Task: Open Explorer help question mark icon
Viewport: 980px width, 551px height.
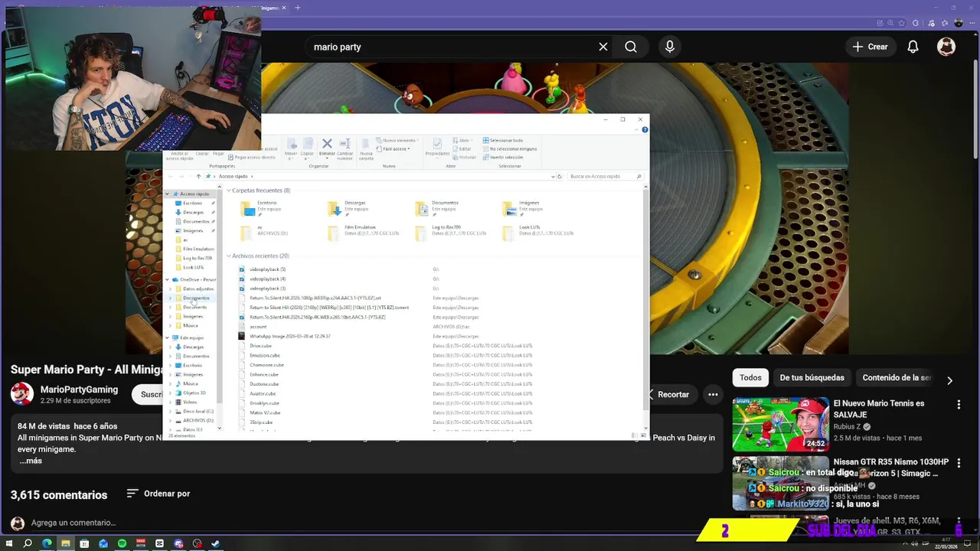Action: click(645, 129)
